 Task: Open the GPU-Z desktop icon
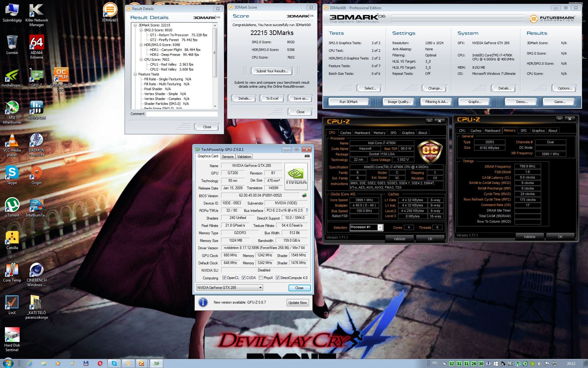pyautogui.click(x=36, y=78)
